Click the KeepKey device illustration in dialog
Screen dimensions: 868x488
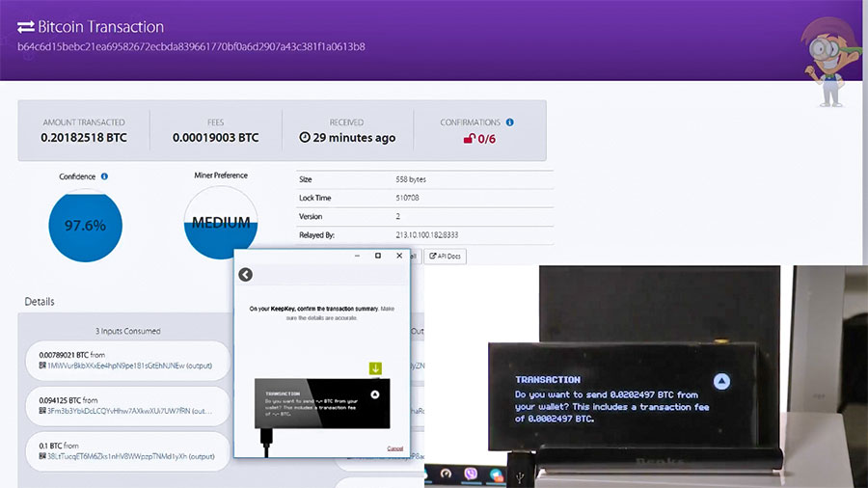(322, 403)
